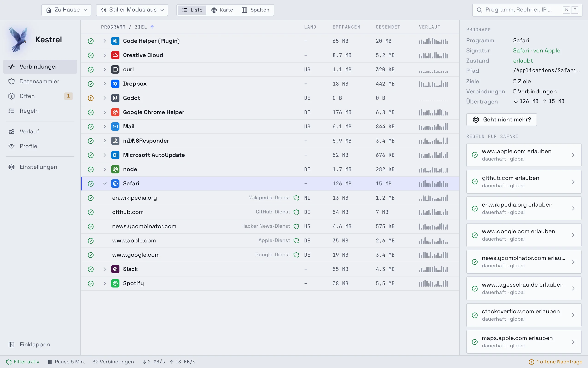Viewport: 588px width, 368px height.
Task: Expand the Google Chrome Helper row
Action: [x=105, y=112]
